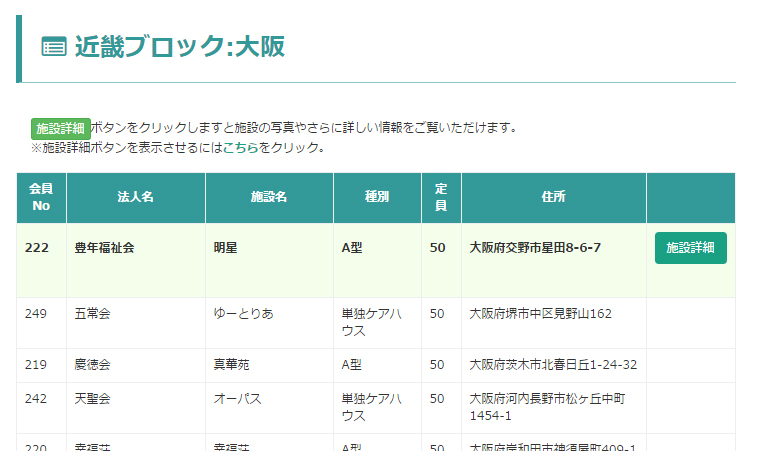Screen dimensions: 758x451
Task: Select 豊年福祉会 corporation name
Action: 104,248
